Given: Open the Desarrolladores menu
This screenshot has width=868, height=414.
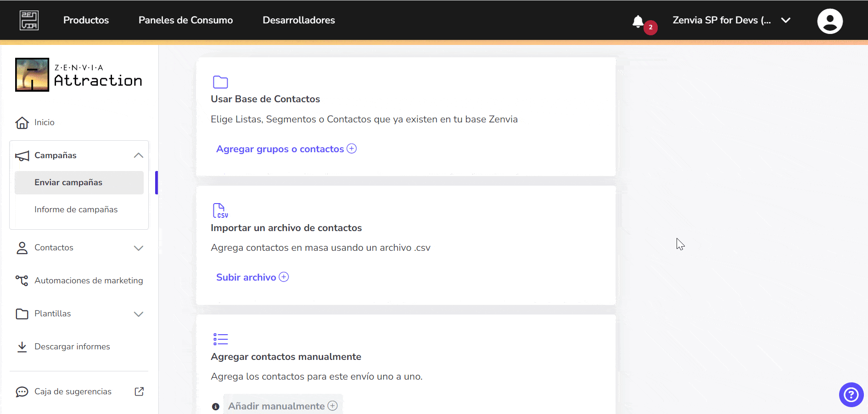Looking at the screenshot, I should [298, 20].
